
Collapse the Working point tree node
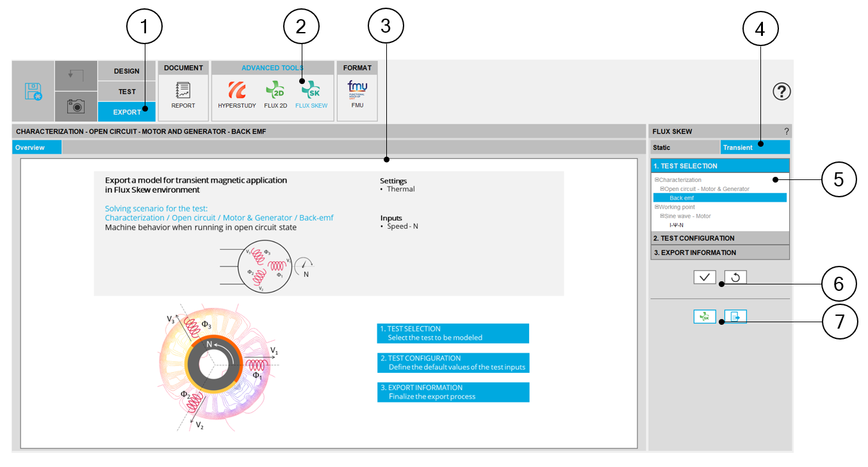(657, 207)
